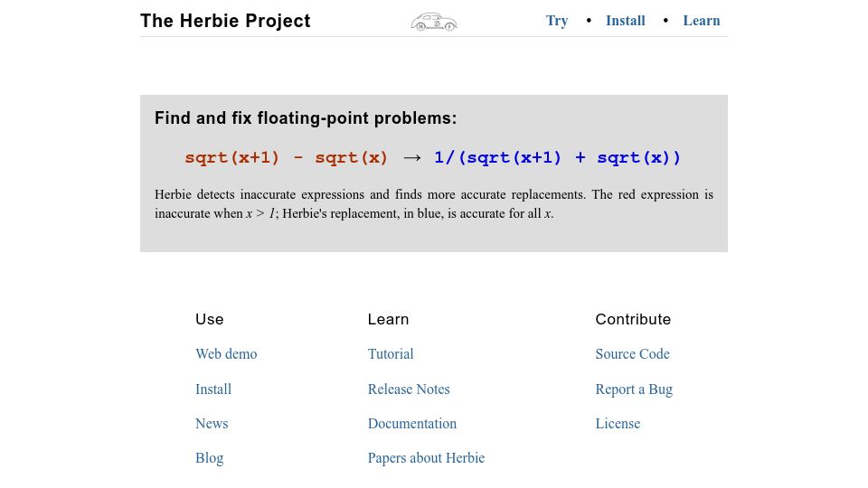
Task: Click the Herbie car logo icon
Action: [x=434, y=22]
